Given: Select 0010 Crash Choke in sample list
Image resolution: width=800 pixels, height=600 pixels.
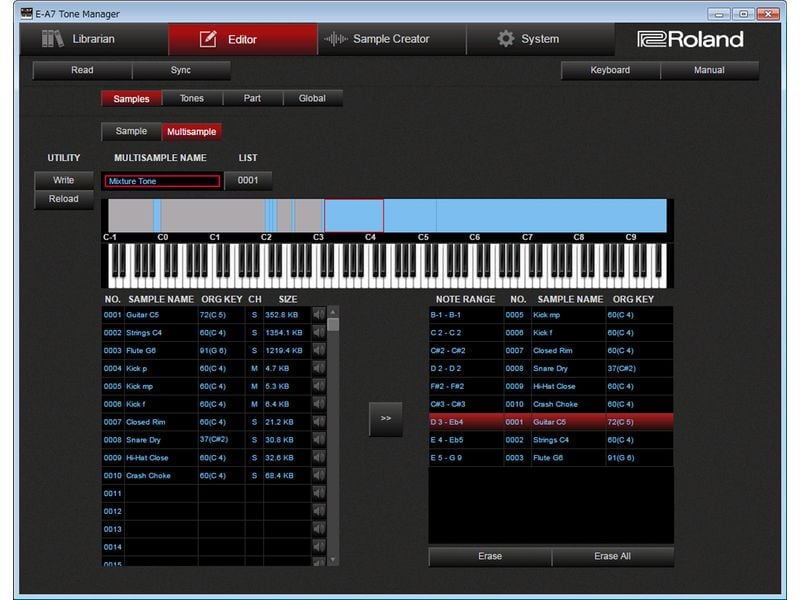Looking at the screenshot, I should click(x=207, y=476).
